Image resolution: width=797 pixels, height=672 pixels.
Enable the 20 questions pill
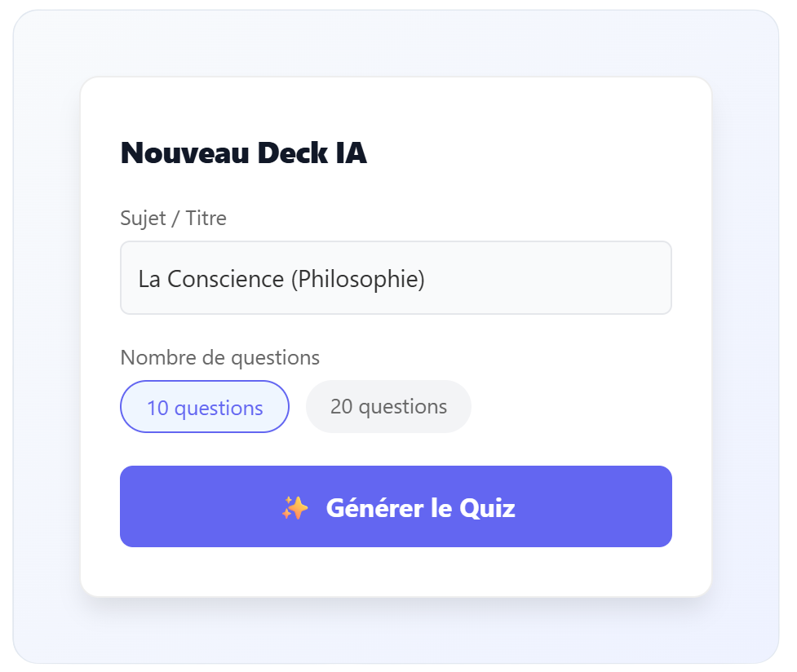(x=388, y=406)
